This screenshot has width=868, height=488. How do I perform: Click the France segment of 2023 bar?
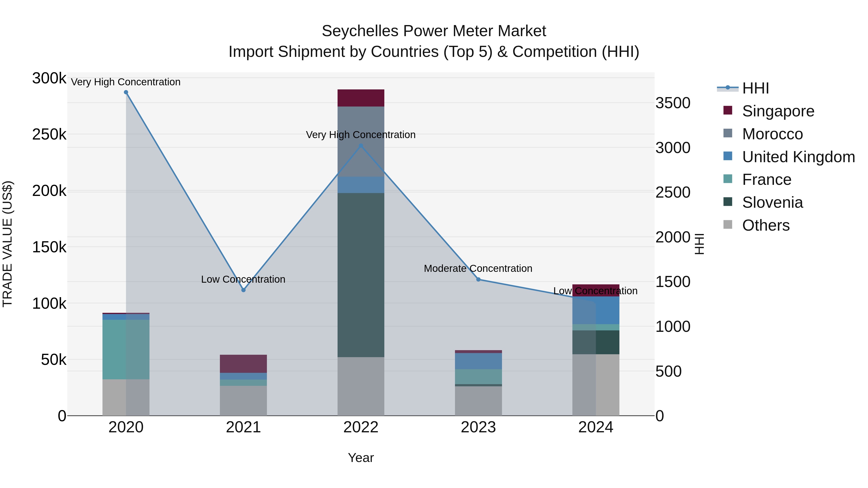478,376
